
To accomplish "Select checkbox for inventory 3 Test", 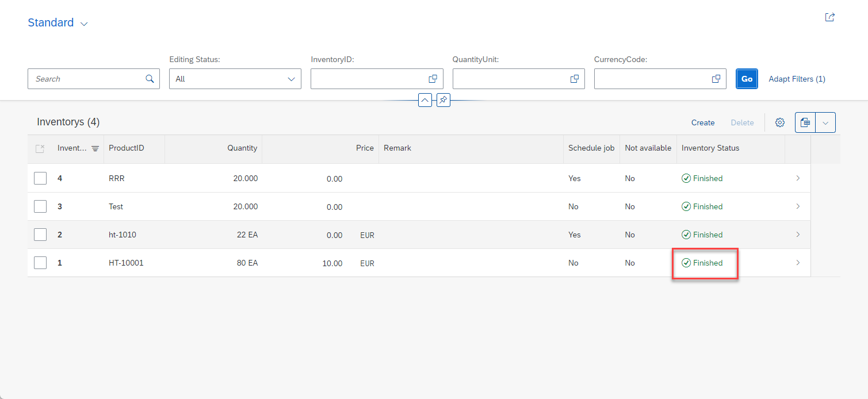I will (40, 206).
